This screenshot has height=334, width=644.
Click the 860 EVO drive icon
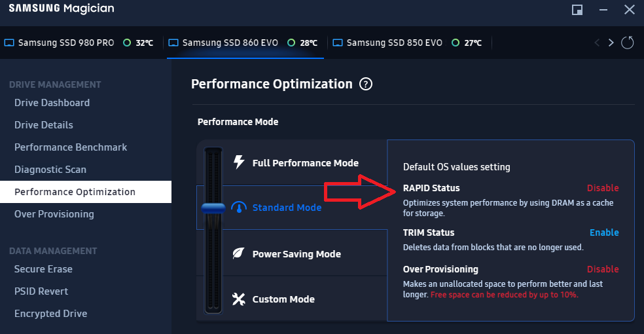click(173, 43)
